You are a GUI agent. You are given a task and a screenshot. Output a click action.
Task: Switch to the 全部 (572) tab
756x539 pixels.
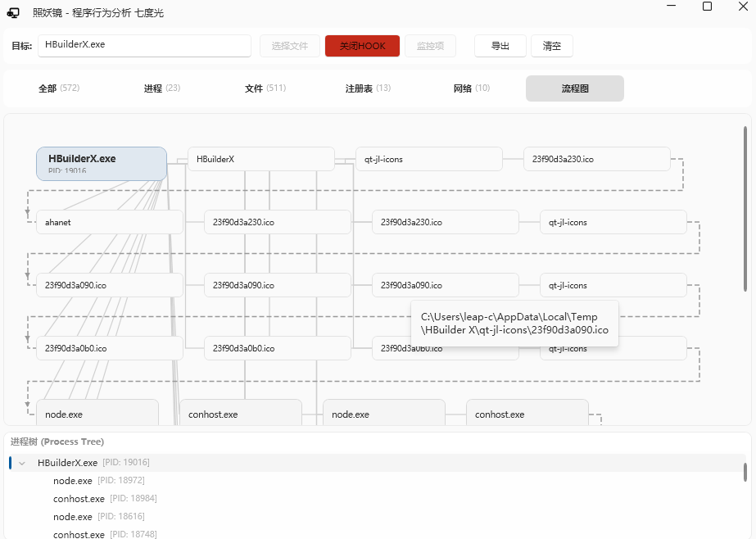(x=59, y=88)
